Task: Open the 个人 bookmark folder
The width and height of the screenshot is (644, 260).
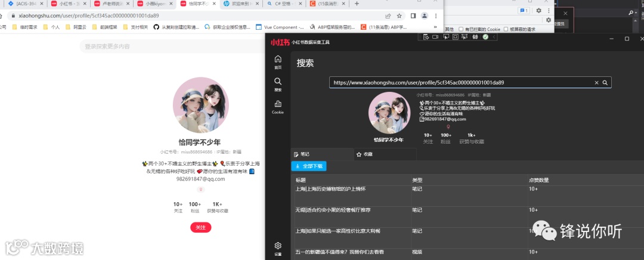Action: pos(51,27)
